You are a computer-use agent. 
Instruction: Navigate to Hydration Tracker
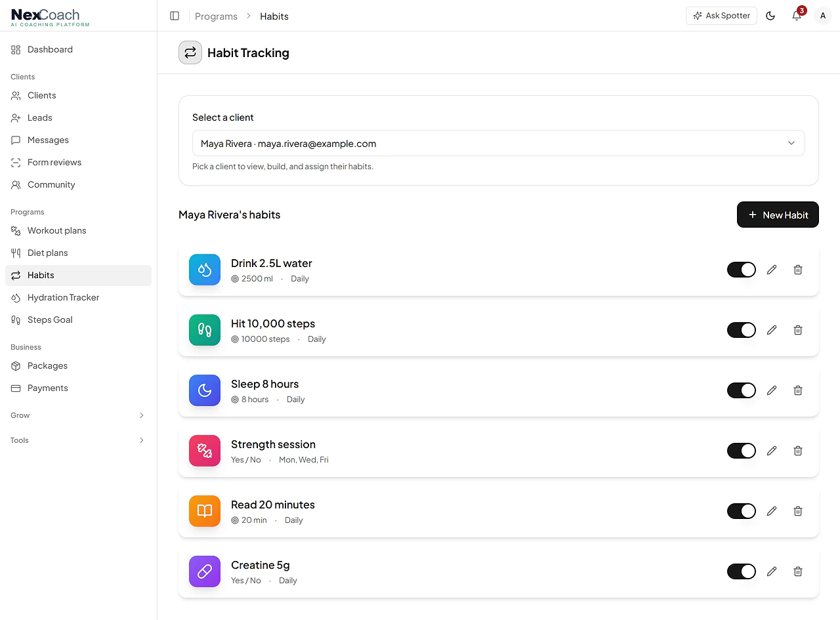coord(78,297)
